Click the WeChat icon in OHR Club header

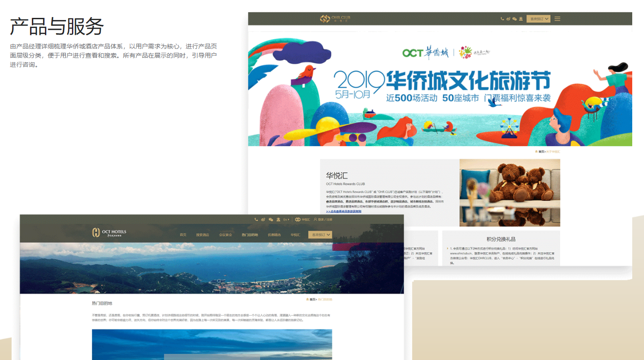(x=515, y=19)
